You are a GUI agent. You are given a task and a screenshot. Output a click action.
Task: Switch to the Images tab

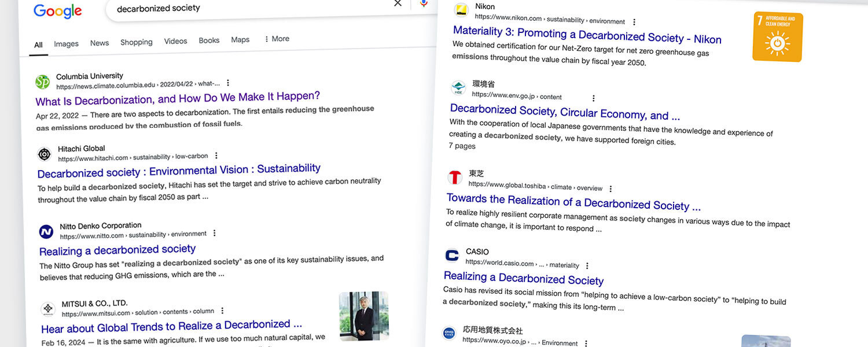66,44
